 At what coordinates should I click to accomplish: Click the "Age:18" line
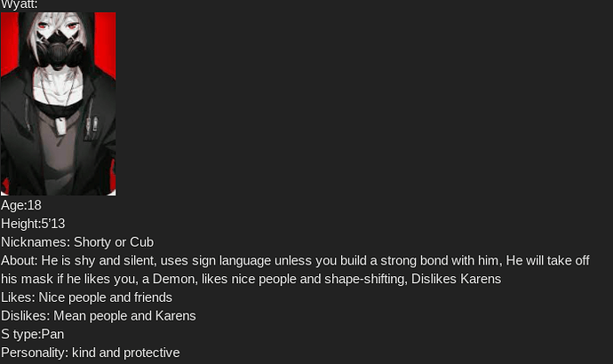point(21,205)
